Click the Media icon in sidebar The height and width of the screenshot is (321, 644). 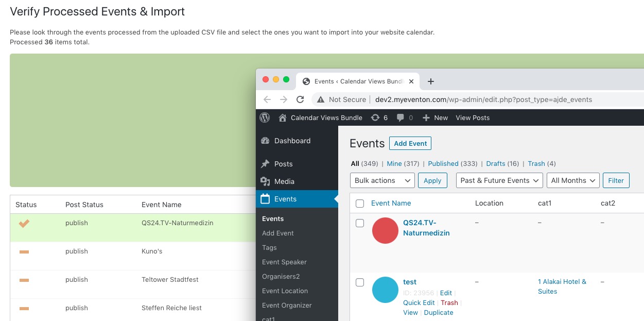click(265, 181)
